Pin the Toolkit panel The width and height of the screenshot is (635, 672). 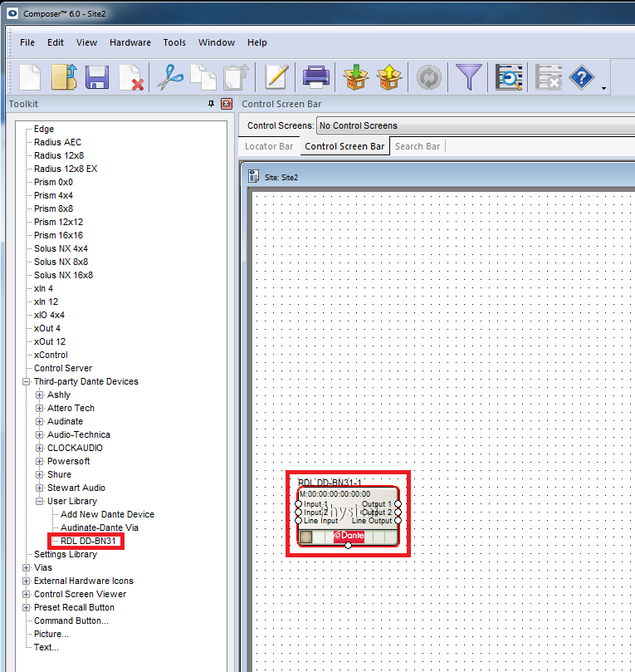pyautogui.click(x=211, y=104)
